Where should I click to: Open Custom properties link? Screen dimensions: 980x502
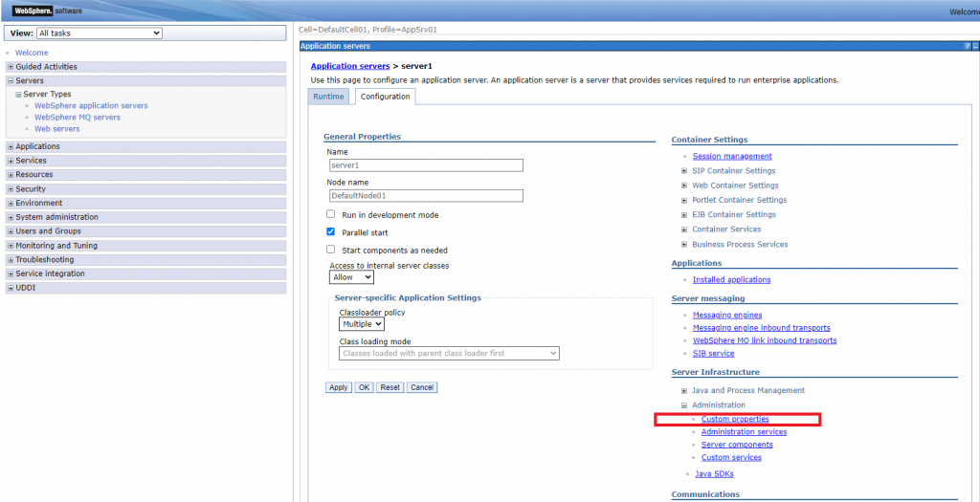tap(735, 419)
